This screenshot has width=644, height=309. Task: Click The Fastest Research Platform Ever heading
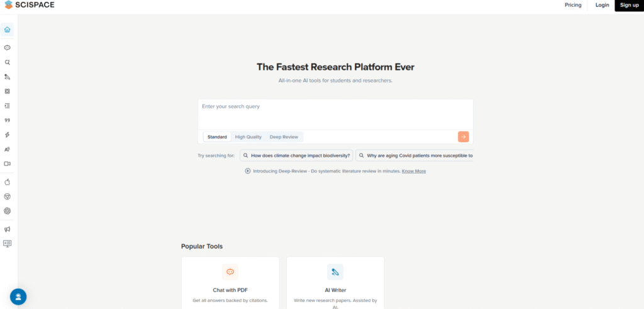[x=335, y=67]
